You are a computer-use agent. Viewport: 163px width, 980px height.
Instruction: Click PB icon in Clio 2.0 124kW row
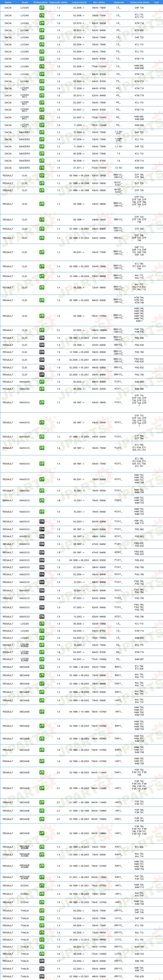42,330
